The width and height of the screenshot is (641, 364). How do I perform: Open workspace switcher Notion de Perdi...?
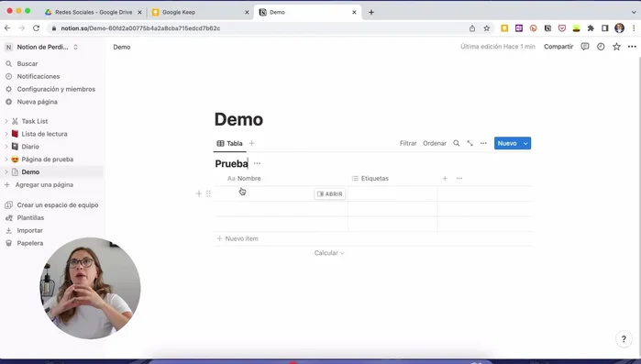41,47
